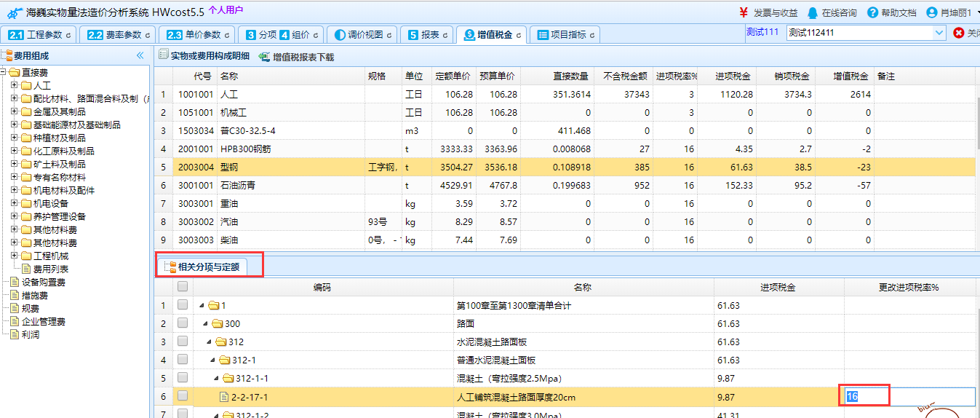
Task: Collapse the row 312 node arrow
Action: tap(209, 342)
